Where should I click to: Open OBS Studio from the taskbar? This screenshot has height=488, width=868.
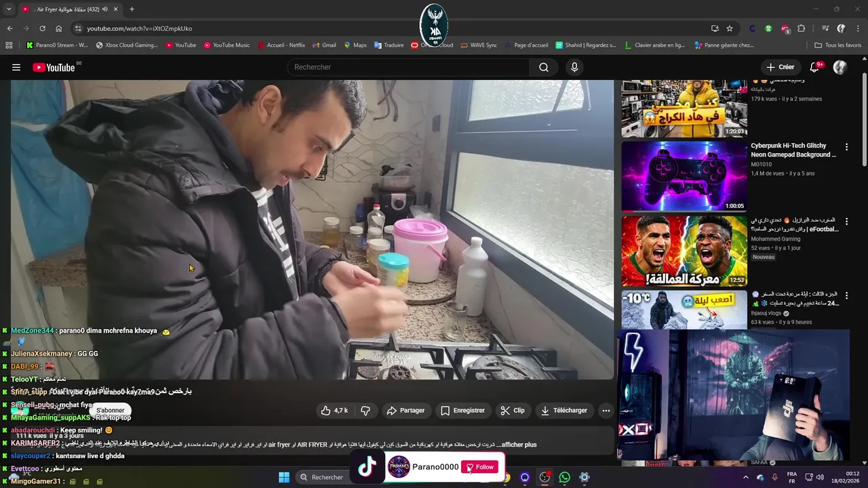point(545,477)
